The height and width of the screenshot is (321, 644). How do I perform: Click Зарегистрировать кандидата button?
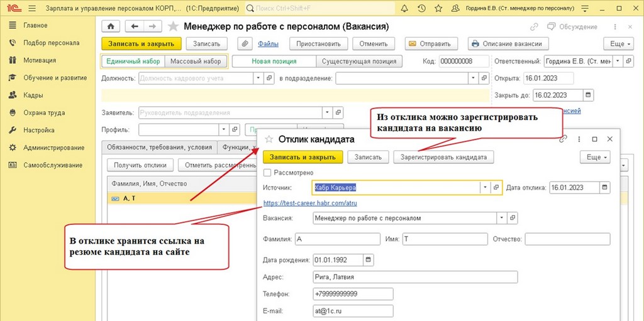pyautogui.click(x=443, y=157)
